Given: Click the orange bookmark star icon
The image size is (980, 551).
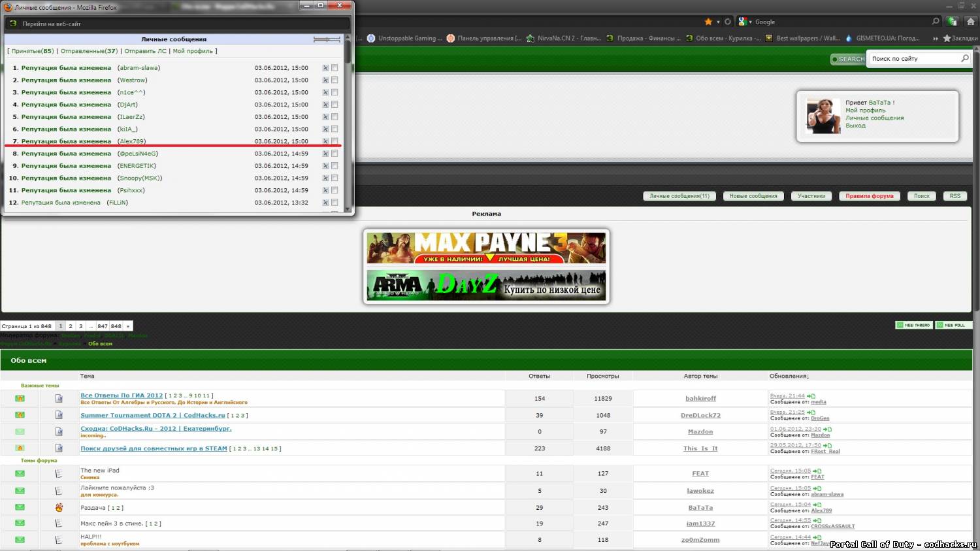Looking at the screenshot, I should point(708,22).
